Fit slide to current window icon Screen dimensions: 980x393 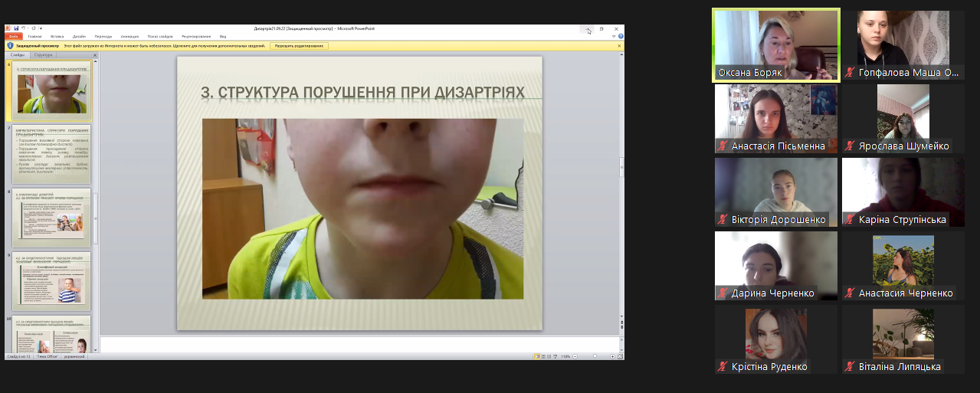click(x=618, y=357)
